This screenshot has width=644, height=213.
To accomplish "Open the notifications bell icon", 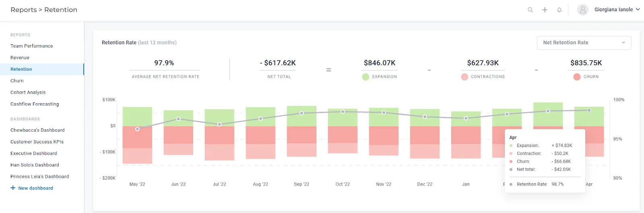I will [559, 10].
